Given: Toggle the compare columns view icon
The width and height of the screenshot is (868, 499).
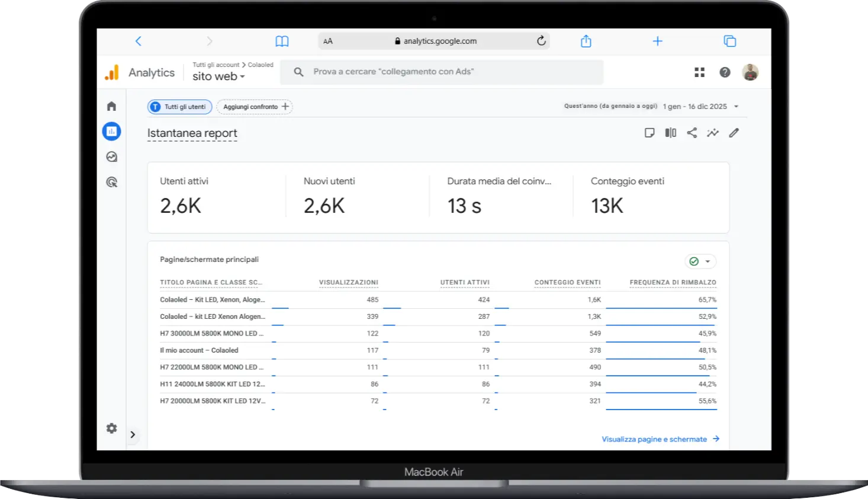Looking at the screenshot, I should tap(670, 133).
